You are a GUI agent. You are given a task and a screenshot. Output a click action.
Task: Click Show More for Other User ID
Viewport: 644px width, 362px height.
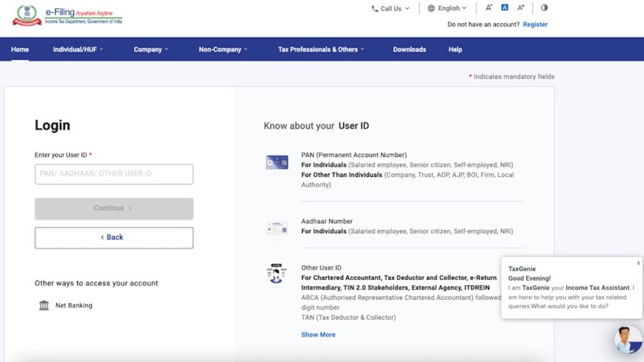(x=318, y=334)
